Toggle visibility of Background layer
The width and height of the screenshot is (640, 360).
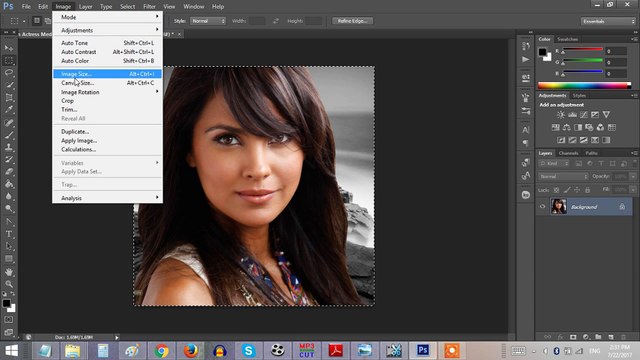tap(542, 207)
